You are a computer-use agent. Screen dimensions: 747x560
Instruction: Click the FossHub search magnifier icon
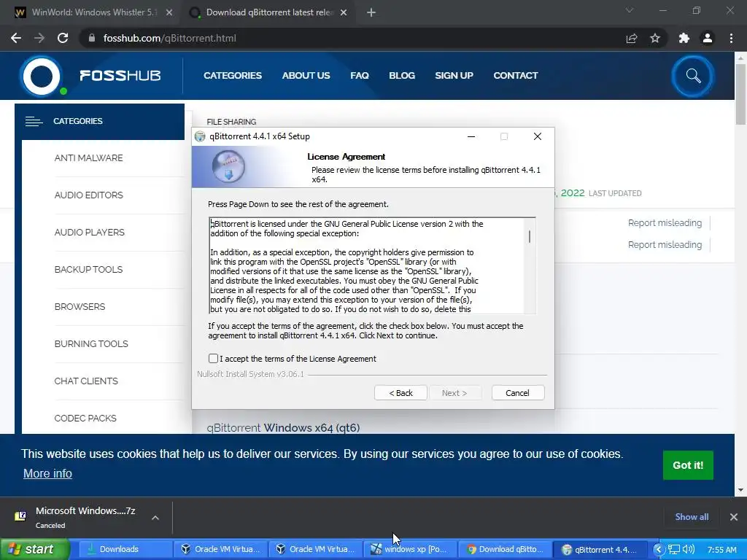[693, 76]
